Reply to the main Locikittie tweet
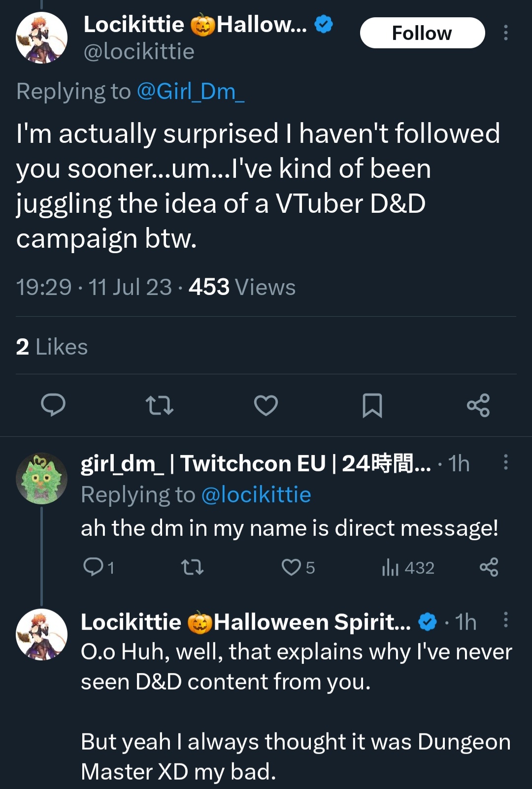Screen dimensions: 532x789 53,405
